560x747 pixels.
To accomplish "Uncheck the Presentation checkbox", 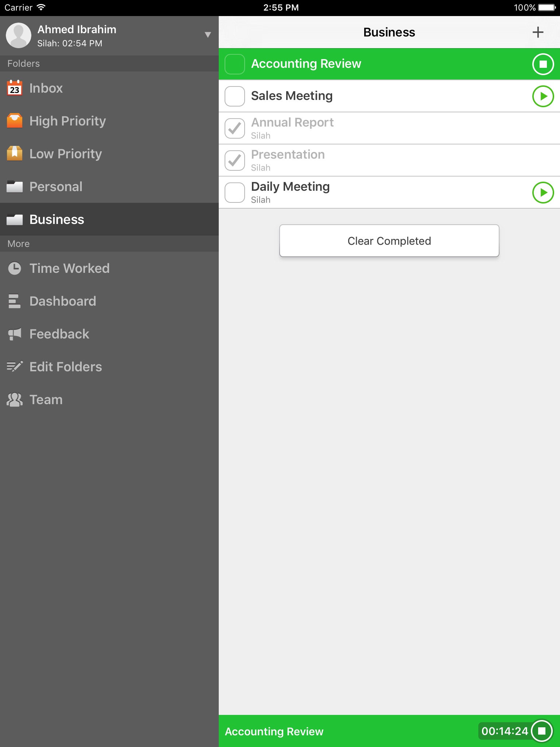I will coord(235,160).
